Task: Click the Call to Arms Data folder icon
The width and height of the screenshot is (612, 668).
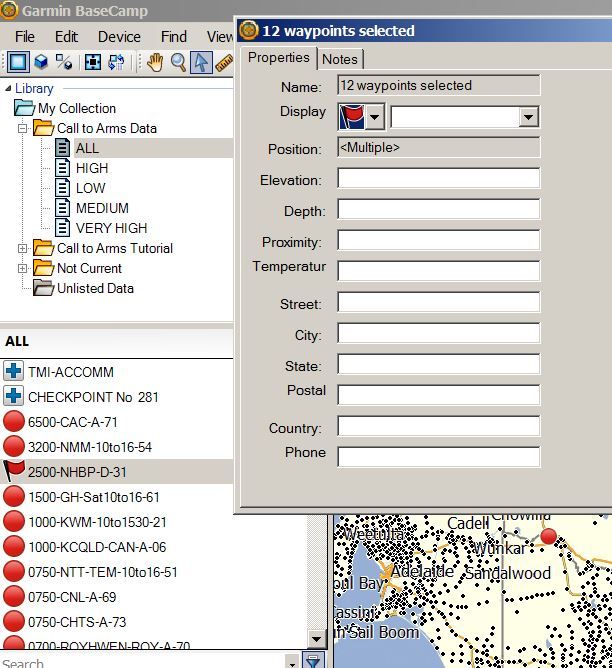Action: click(x=43, y=128)
